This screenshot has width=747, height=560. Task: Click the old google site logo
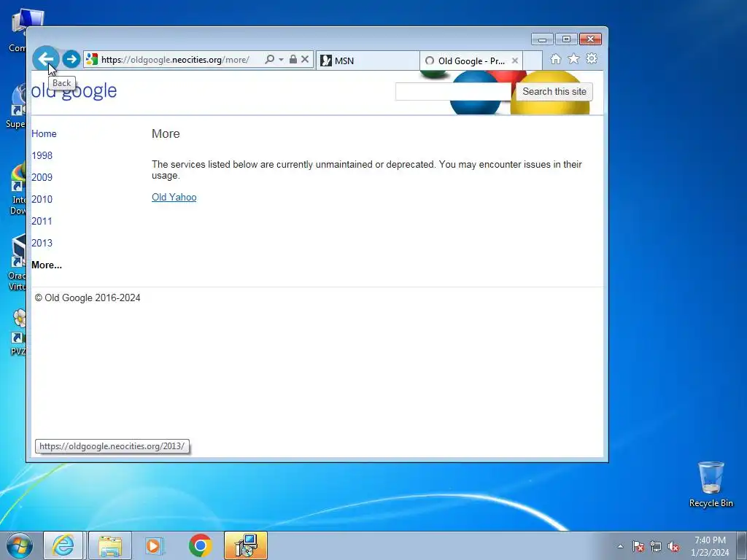74,90
